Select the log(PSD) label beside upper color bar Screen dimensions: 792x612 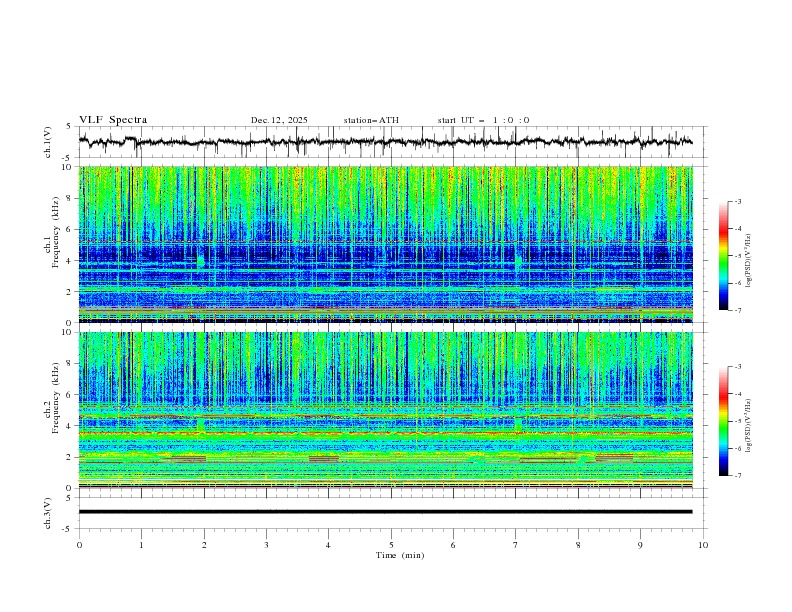pos(748,261)
